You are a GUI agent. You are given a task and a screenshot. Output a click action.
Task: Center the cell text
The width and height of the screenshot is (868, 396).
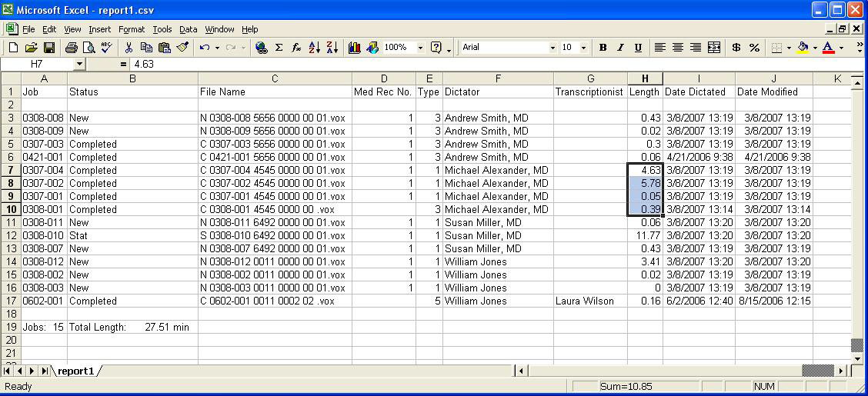[x=678, y=48]
